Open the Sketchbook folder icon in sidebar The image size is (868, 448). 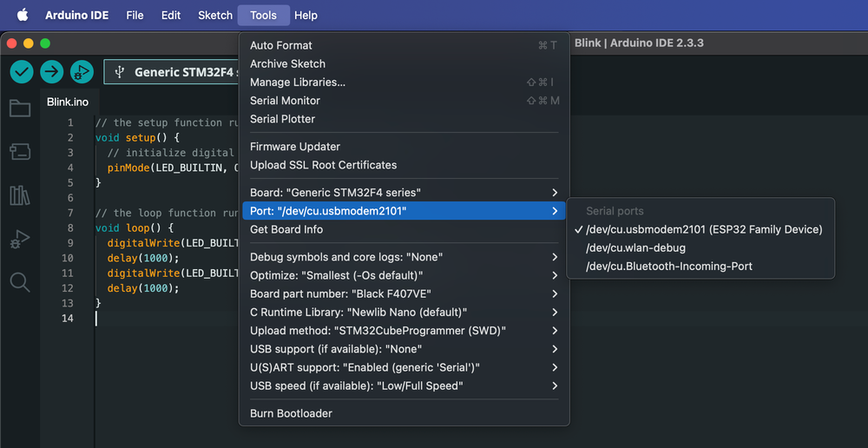click(x=20, y=108)
